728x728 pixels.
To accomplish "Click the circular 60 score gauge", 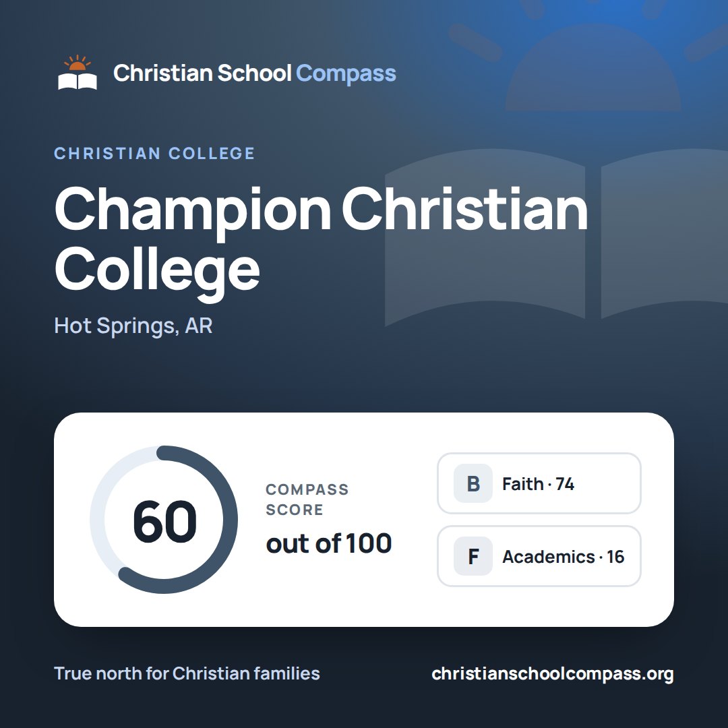I will (164, 520).
